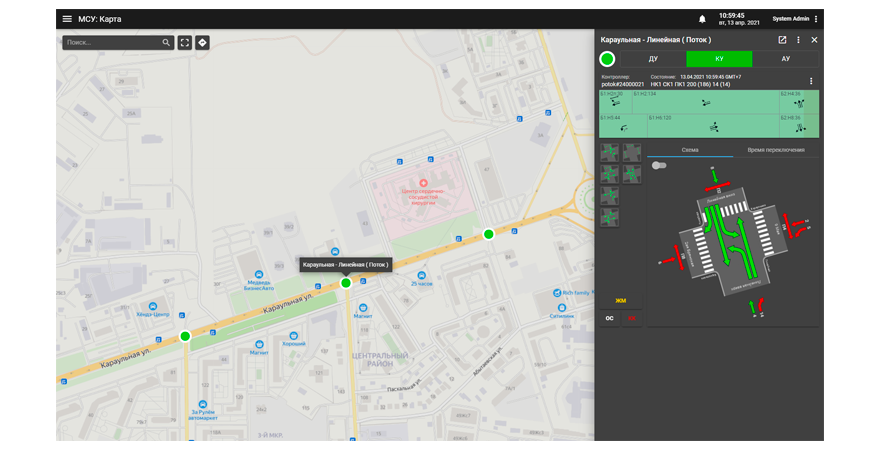The image size is (880, 450).
Task: Click the green controller status circle
Action: click(607, 59)
